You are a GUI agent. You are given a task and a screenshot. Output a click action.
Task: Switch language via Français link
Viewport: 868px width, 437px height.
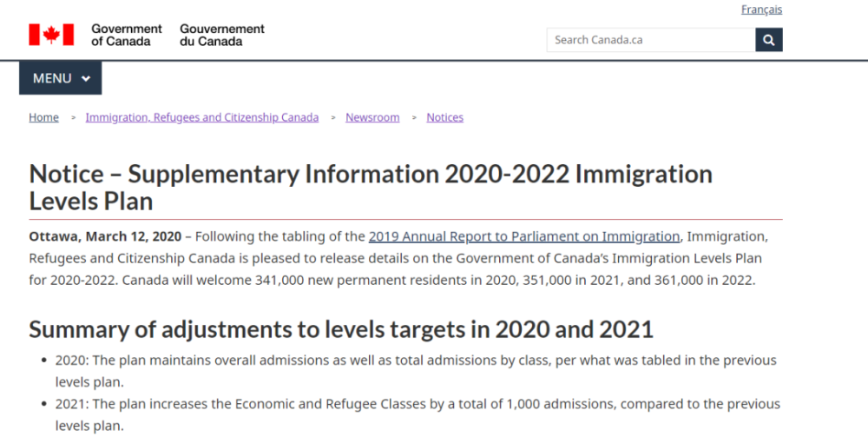[762, 10]
